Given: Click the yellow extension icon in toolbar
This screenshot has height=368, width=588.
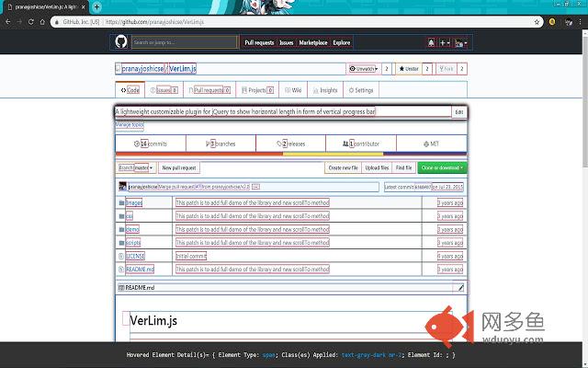Looking at the screenshot, I should [x=552, y=22].
